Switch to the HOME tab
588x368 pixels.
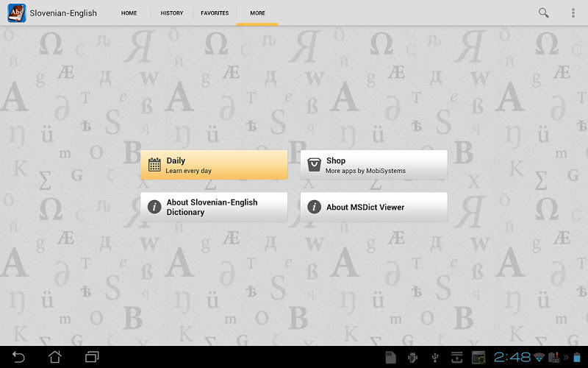129,13
